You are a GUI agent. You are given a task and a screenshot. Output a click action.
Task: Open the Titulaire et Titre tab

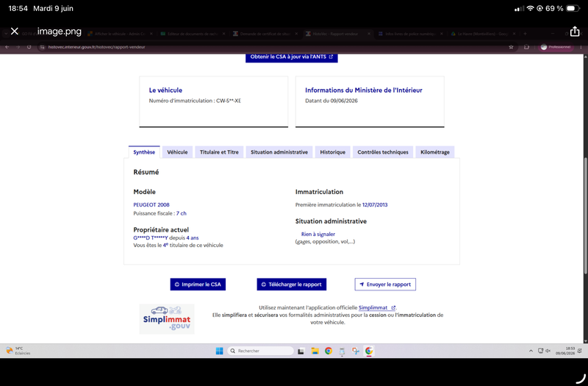click(219, 152)
